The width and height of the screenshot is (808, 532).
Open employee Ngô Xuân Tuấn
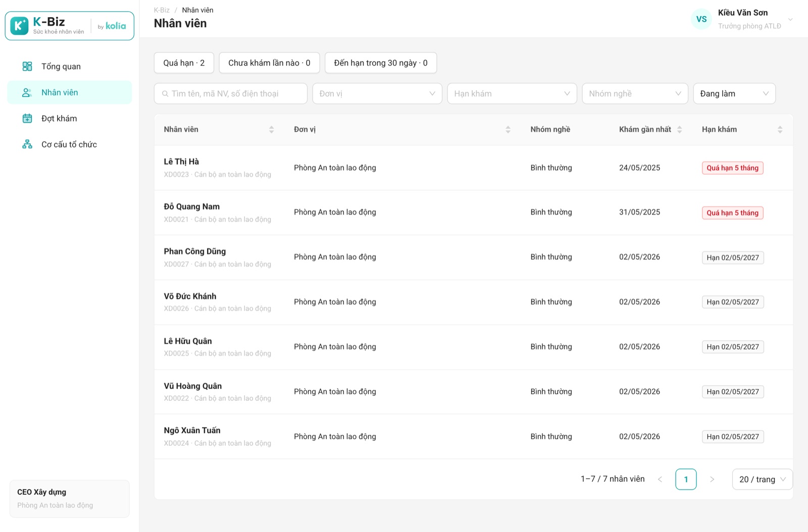tap(192, 431)
